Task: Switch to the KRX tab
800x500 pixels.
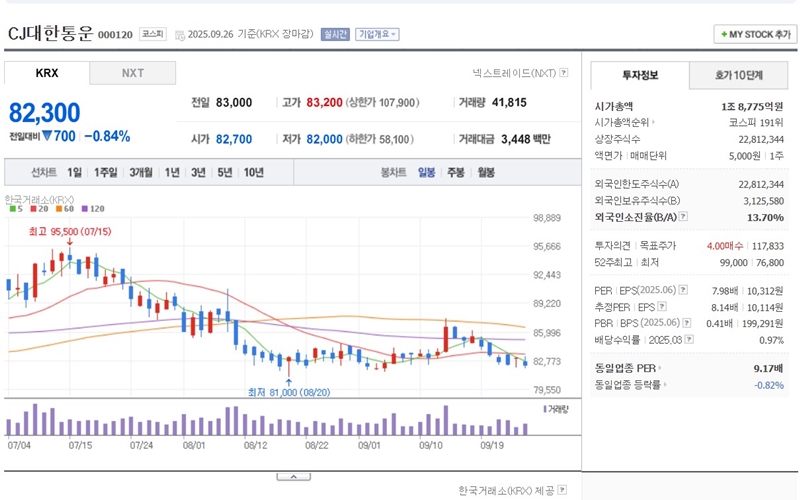Action: pyautogui.click(x=47, y=73)
